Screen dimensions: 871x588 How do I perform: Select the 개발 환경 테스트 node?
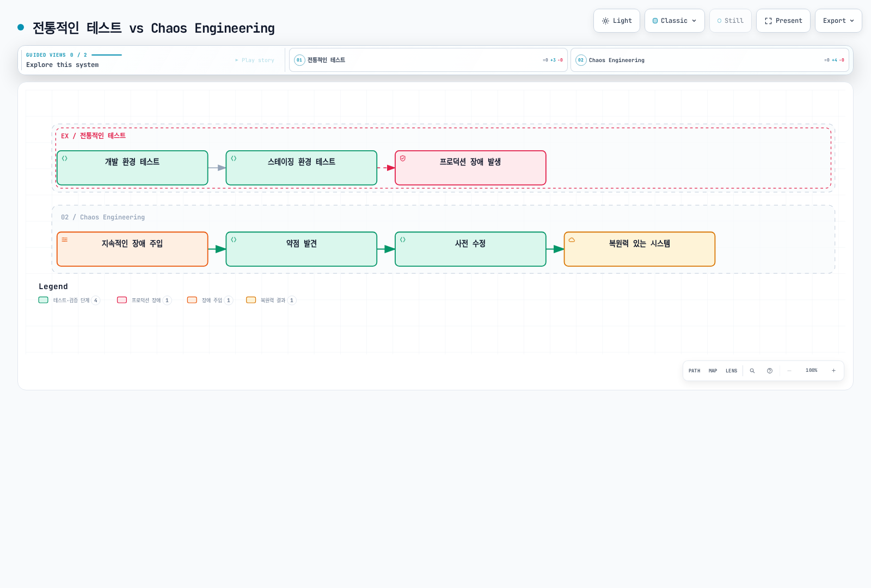coord(132,168)
